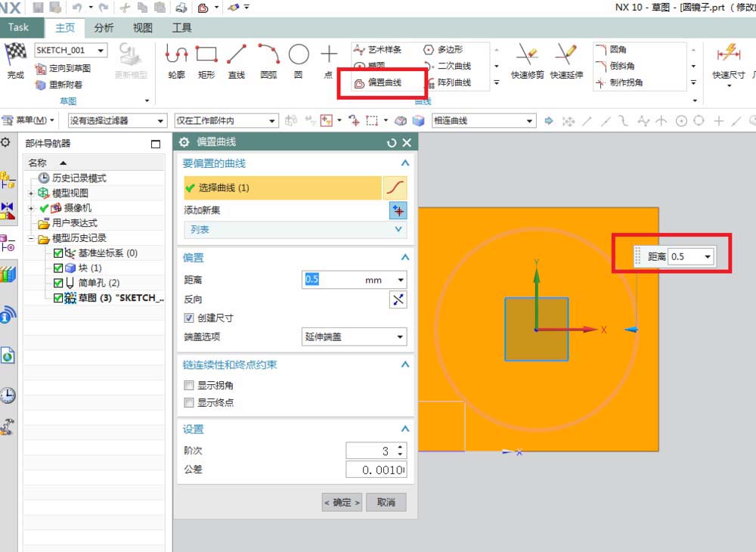This screenshot has width=756, height=552.
Task: Switch to the 工具 Tools tab
Action: pyautogui.click(x=181, y=27)
